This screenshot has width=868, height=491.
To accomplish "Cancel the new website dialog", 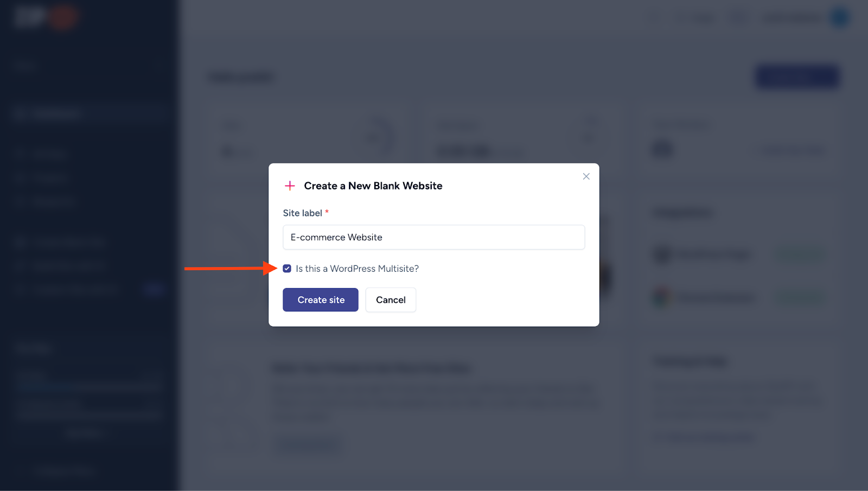I will (390, 299).
